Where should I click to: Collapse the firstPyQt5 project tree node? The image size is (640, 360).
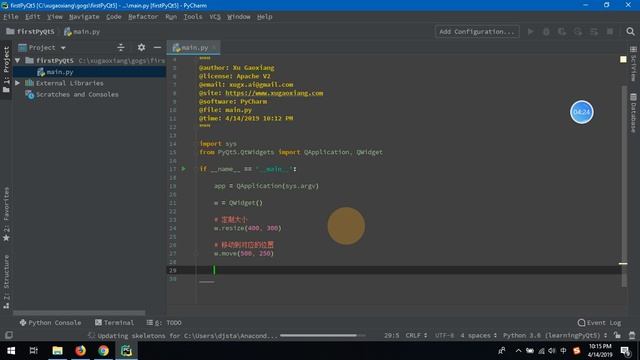click(x=18, y=60)
